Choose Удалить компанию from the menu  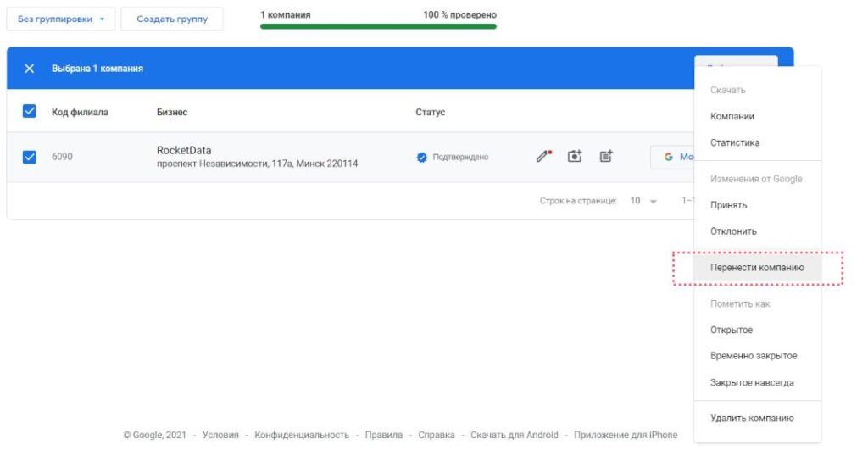752,418
